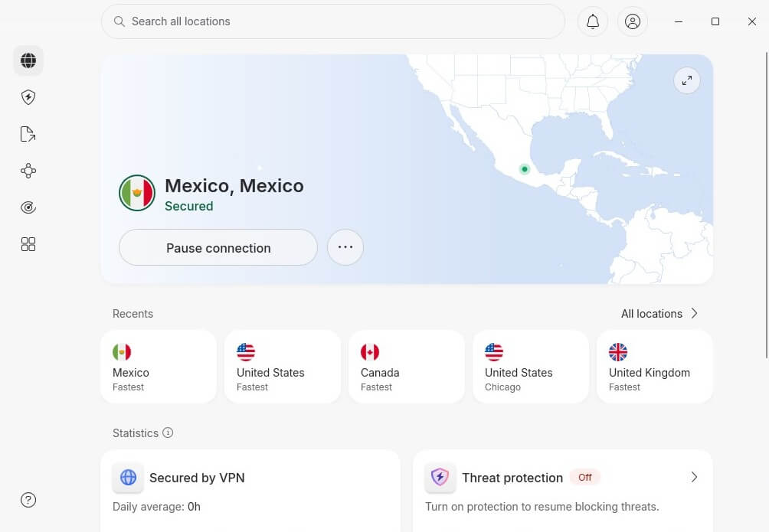Image resolution: width=769 pixels, height=532 pixels.
Task: Click the Mexico, Mexico heading
Action: [234, 186]
